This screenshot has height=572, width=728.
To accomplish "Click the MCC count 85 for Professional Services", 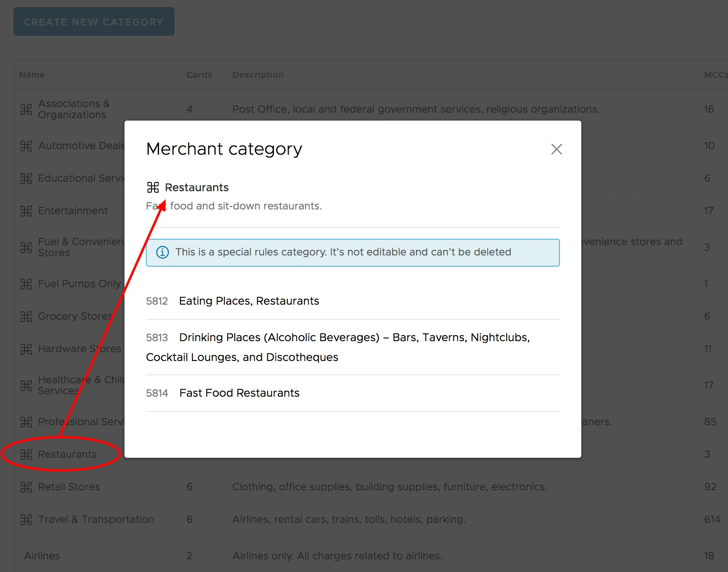I will click(x=710, y=422).
